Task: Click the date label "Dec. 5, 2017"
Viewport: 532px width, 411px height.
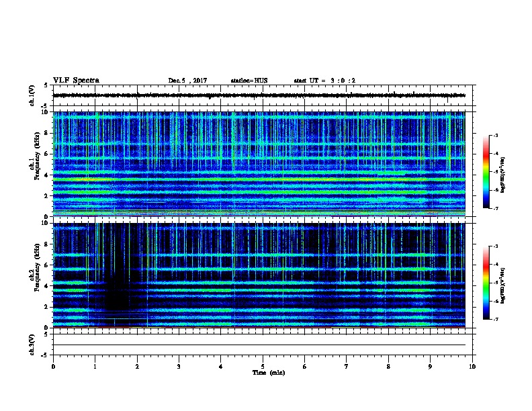Action: coord(187,81)
